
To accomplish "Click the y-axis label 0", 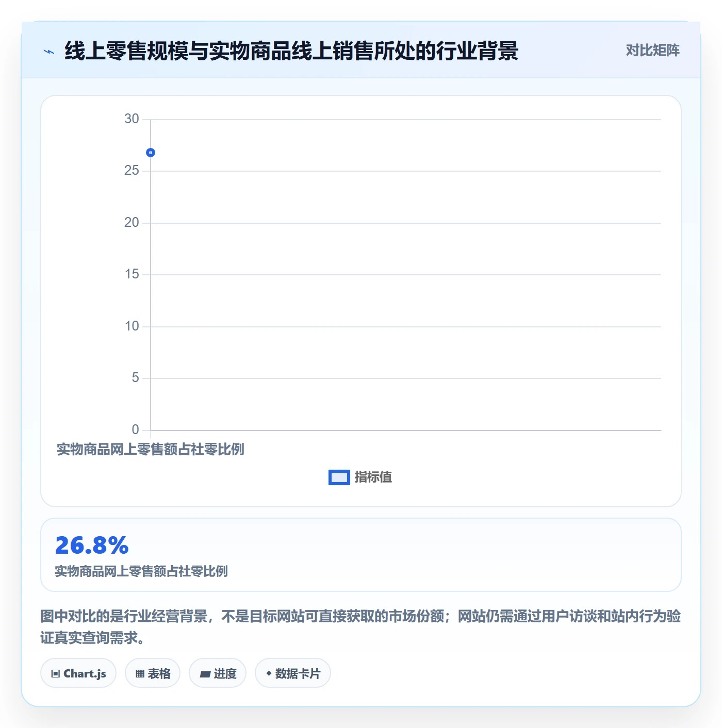I will [135, 430].
